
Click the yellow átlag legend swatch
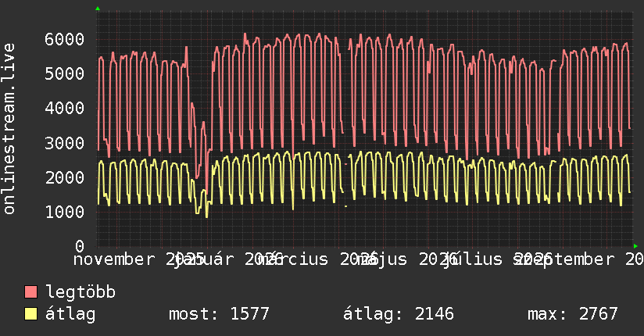(x=30, y=314)
